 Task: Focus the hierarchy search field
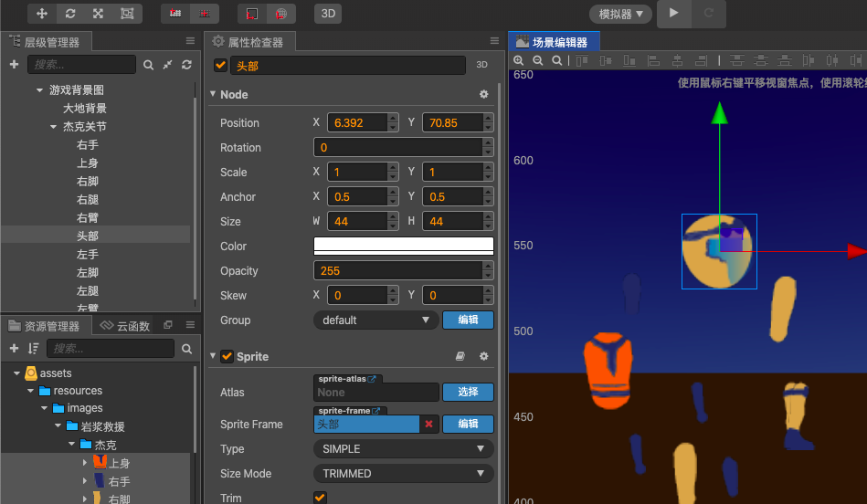82,65
